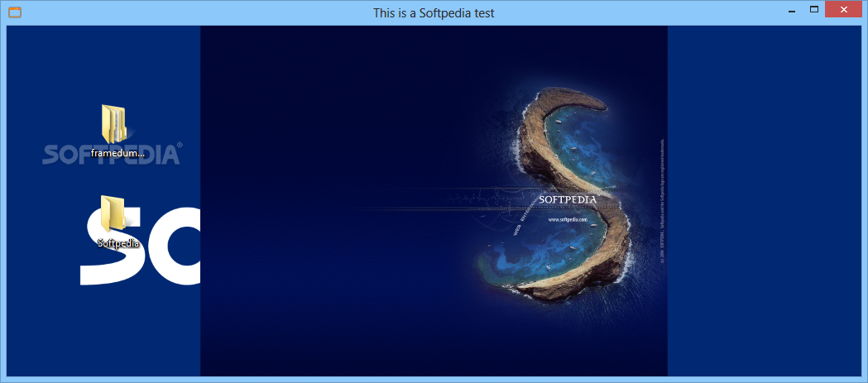
Task: Click the window icon in the title bar
Action: pyautogui.click(x=15, y=12)
